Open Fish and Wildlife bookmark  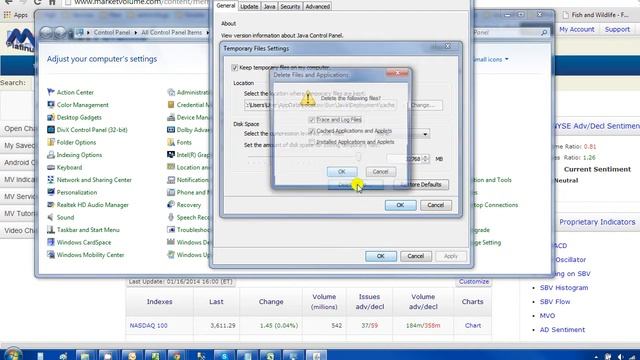[x=595, y=15]
